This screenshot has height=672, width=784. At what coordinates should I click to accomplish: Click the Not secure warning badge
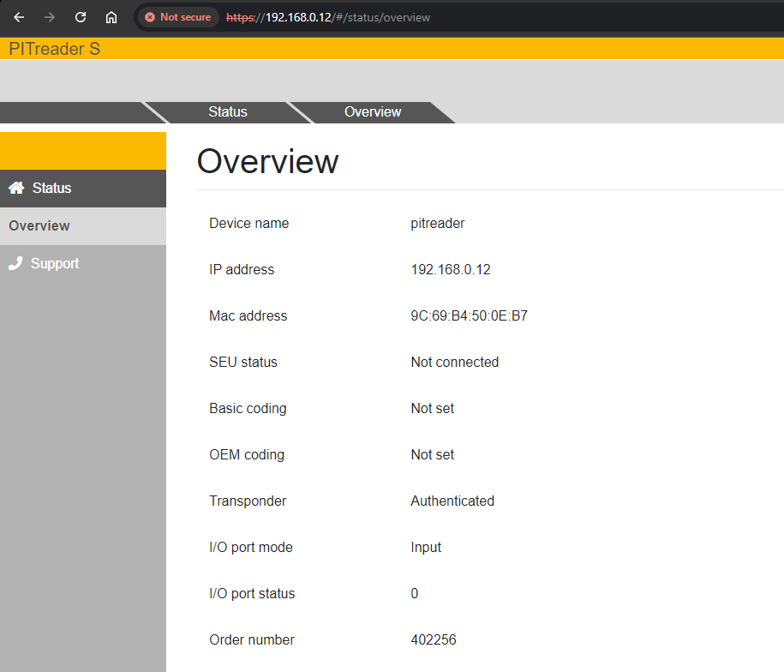click(x=178, y=17)
